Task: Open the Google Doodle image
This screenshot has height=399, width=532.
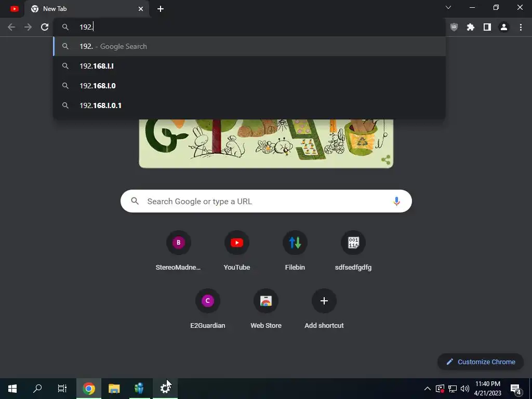Action: [266, 143]
